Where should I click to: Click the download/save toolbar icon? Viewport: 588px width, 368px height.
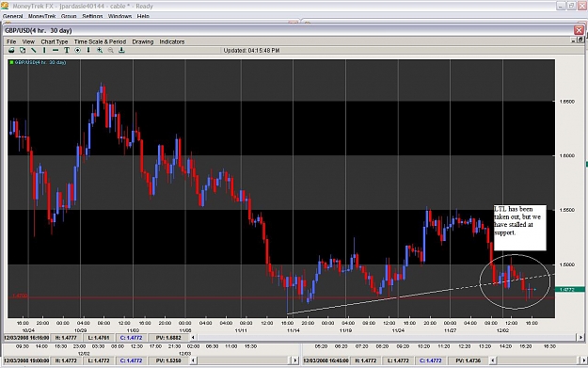pyautogui.click(x=121, y=50)
